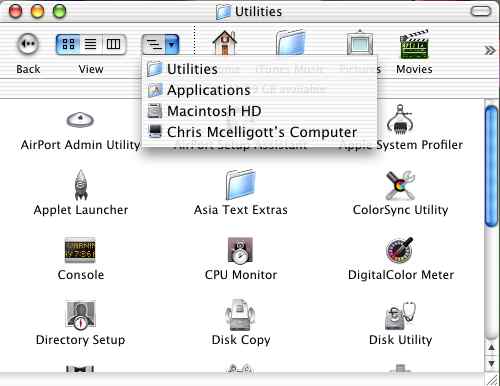Click the Disk Copy label
This screenshot has width=500, height=386.
(x=241, y=340)
